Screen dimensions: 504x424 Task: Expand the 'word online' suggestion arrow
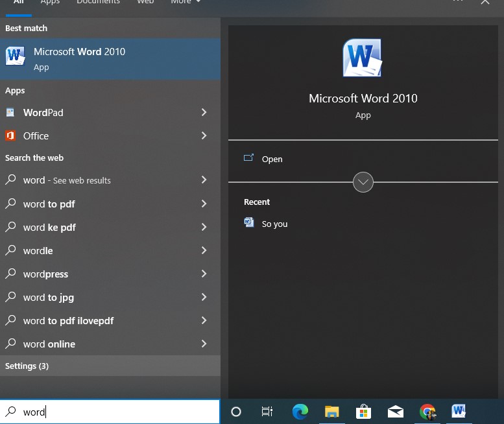pyautogui.click(x=204, y=344)
